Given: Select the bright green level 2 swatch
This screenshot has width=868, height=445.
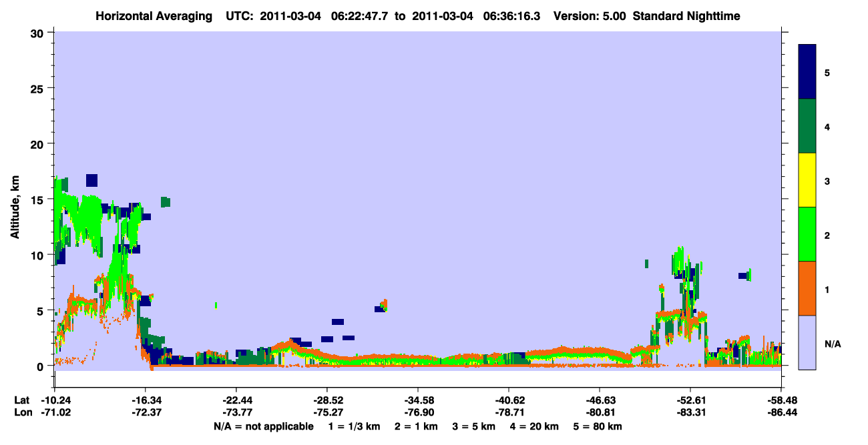Looking at the screenshot, I should tap(807, 234).
